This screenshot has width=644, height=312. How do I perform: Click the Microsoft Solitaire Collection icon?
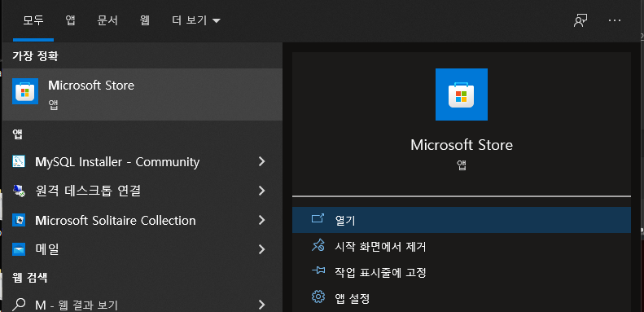pos(19,220)
